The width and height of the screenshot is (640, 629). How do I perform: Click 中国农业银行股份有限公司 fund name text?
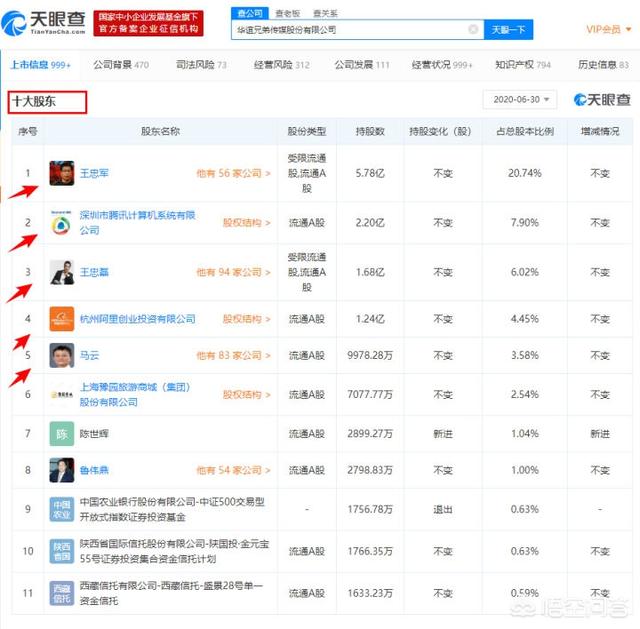(172, 509)
